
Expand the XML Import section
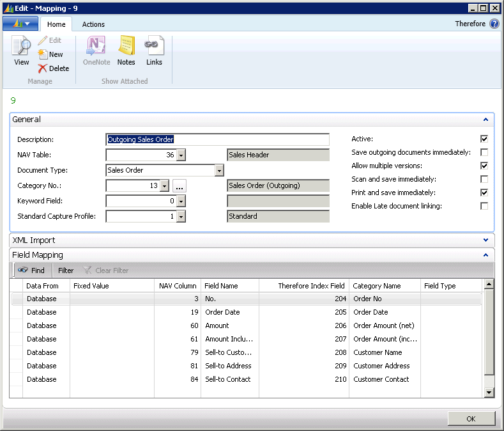(485, 240)
